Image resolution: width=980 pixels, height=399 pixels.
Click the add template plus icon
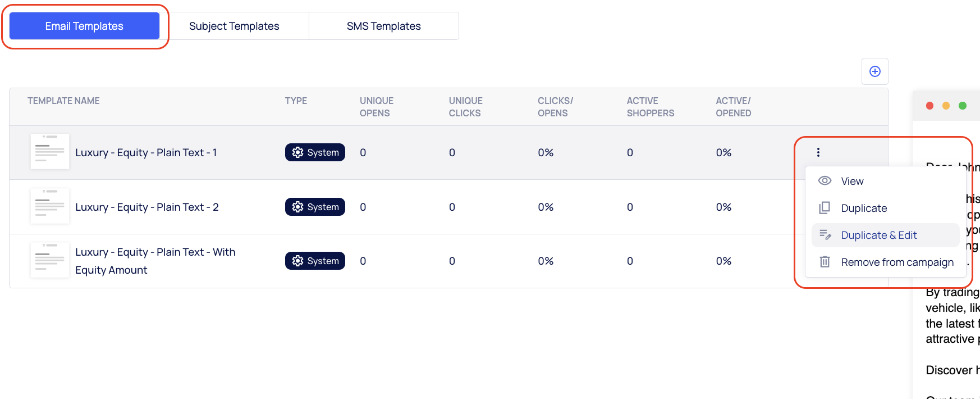pyautogui.click(x=874, y=71)
